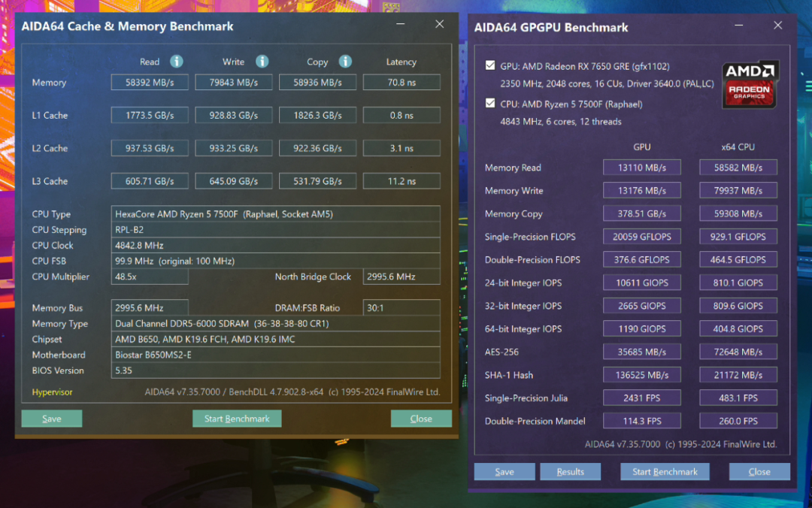Click the CPU Clock value 4842.8 MHz
Screen dimensions: 812x508
pos(275,246)
